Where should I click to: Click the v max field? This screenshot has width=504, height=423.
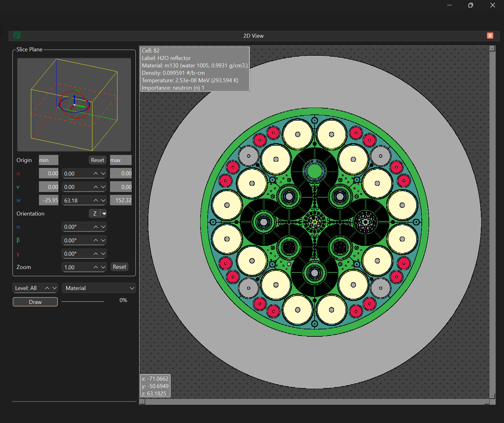pyautogui.click(x=121, y=187)
